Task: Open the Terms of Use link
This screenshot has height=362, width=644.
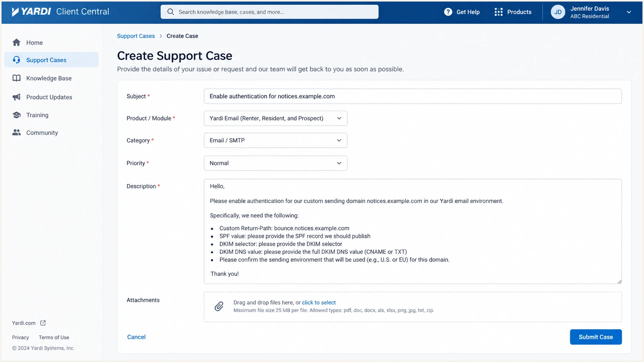Action: [54, 337]
